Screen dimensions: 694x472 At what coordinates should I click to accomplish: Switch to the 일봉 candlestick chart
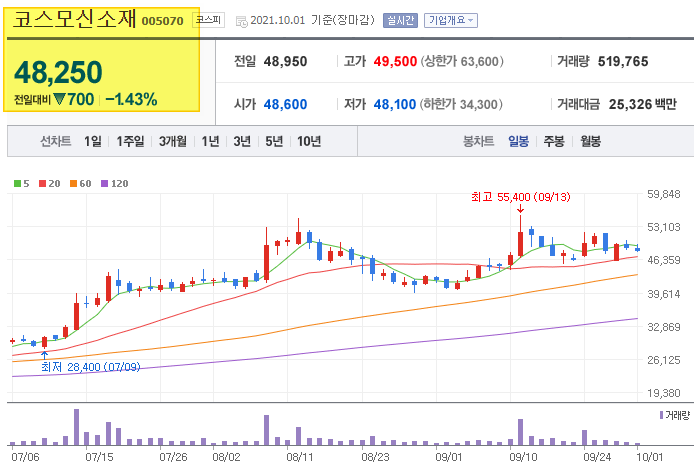518,141
